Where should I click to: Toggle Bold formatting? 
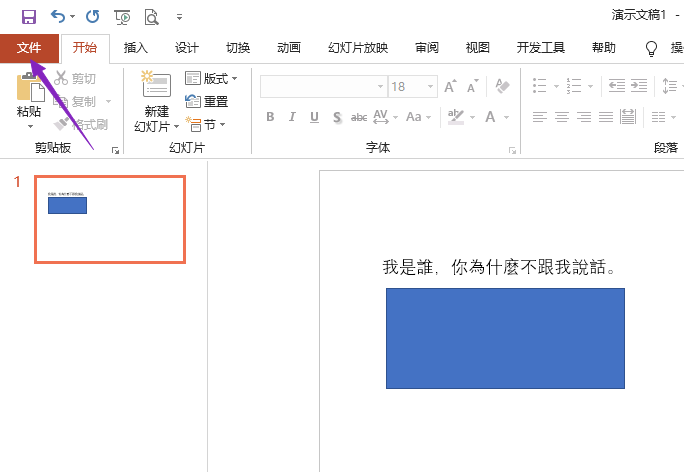(270, 117)
